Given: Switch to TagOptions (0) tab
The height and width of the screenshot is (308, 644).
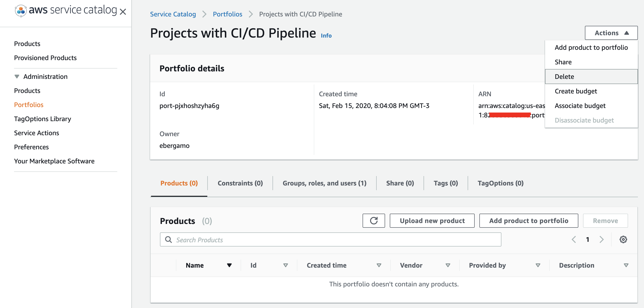Looking at the screenshot, I should (x=500, y=183).
